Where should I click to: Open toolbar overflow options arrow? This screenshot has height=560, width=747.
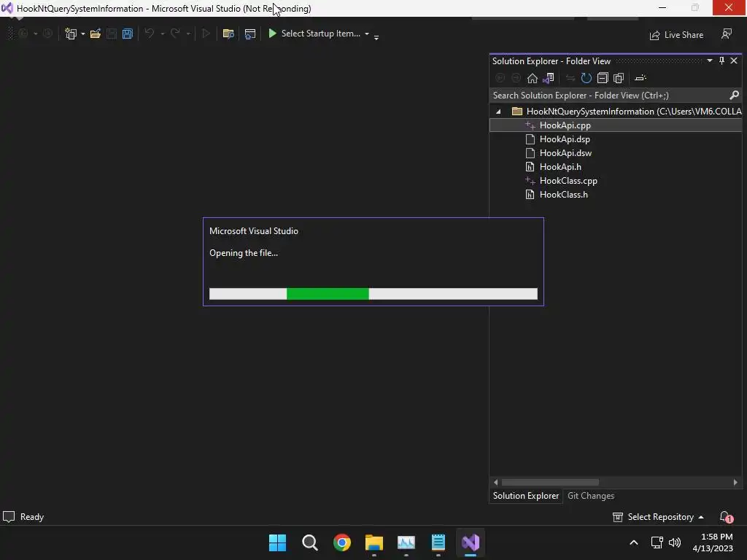(376, 37)
